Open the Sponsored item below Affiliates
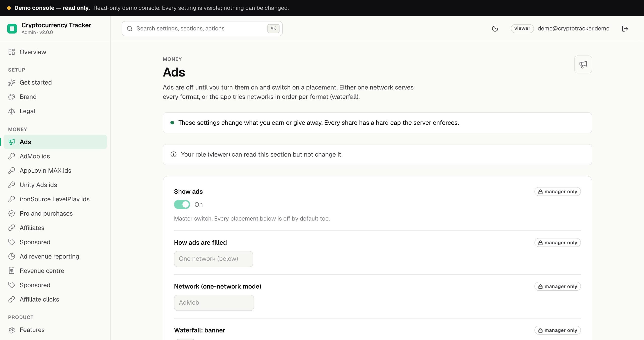The width and height of the screenshot is (644, 340). (x=55, y=242)
